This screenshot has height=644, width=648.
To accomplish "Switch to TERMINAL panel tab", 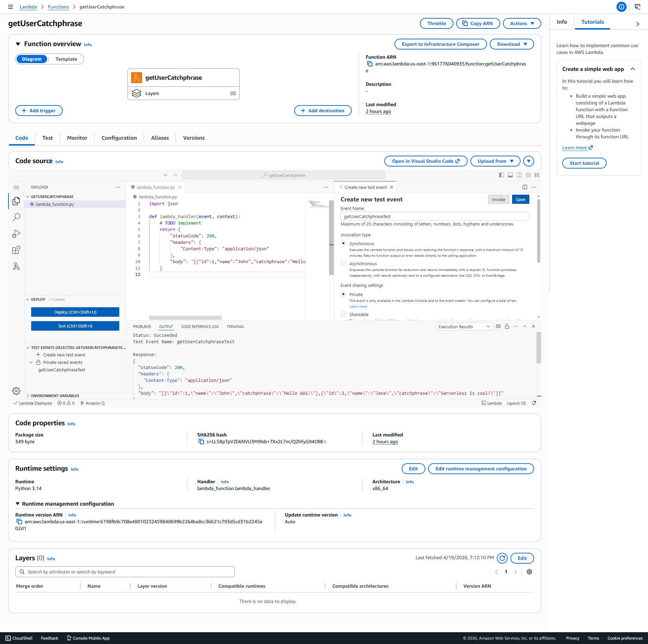I will tap(236, 327).
